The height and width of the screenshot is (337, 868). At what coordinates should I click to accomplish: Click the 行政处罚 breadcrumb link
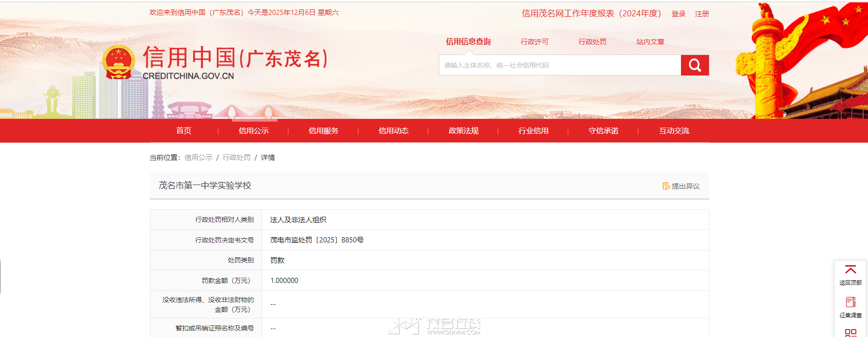[x=236, y=158]
